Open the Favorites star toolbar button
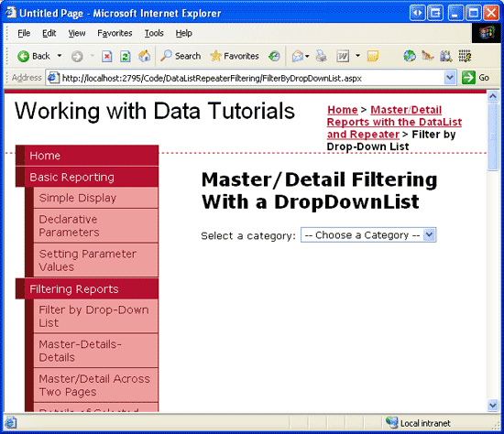504x434 pixels. click(235, 56)
